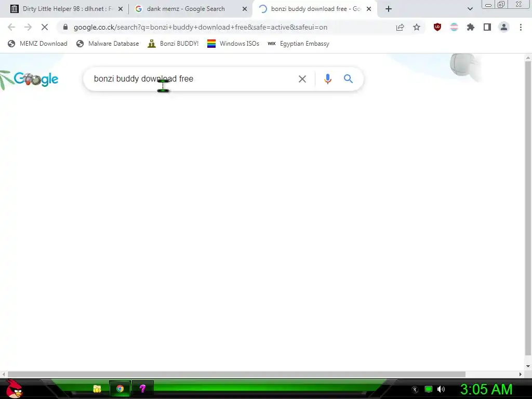Open Angry Birds start button
This screenshot has height=399, width=532.
pyautogui.click(x=14, y=389)
